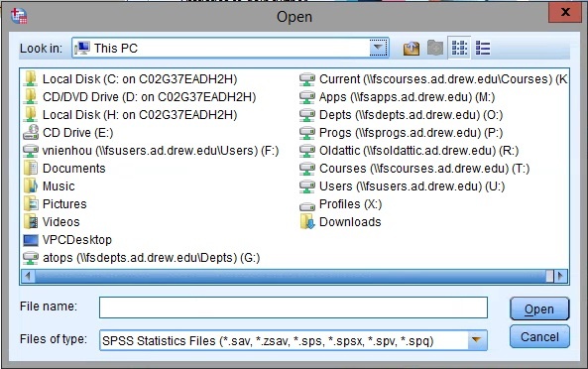Click the Create New Folder icon
The image size is (588, 369).
tap(435, 48)
